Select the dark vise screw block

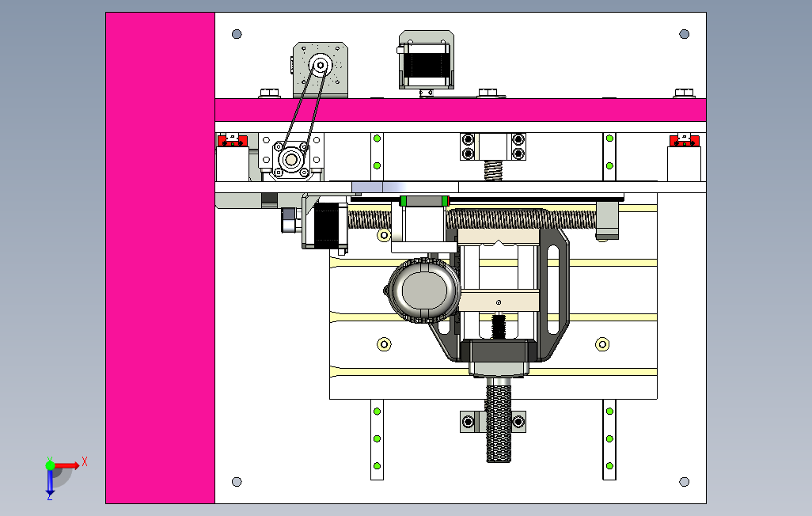tap(498, 351)
